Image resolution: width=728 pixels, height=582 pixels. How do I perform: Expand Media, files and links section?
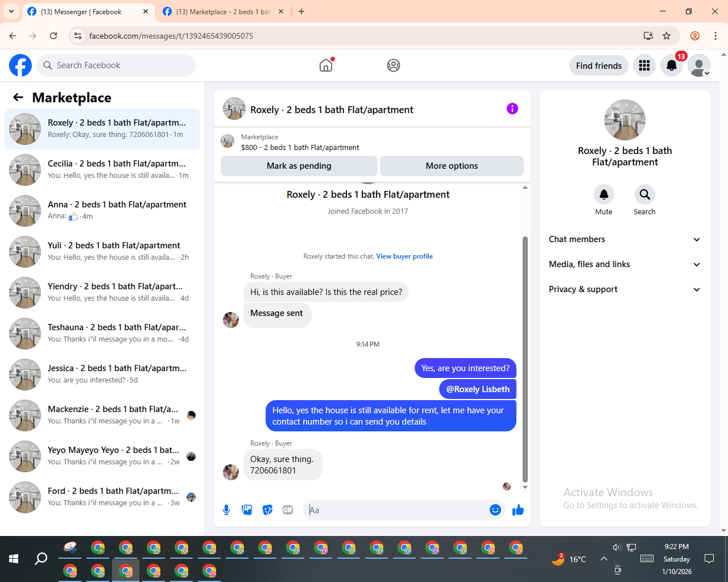(625, 264)
